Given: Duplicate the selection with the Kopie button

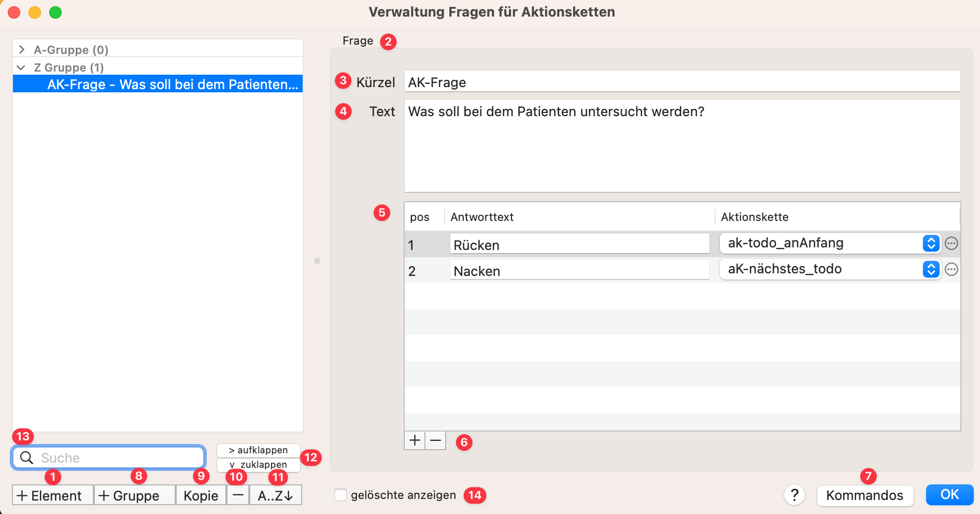Looking at the screenshot, I should point(201,495).
